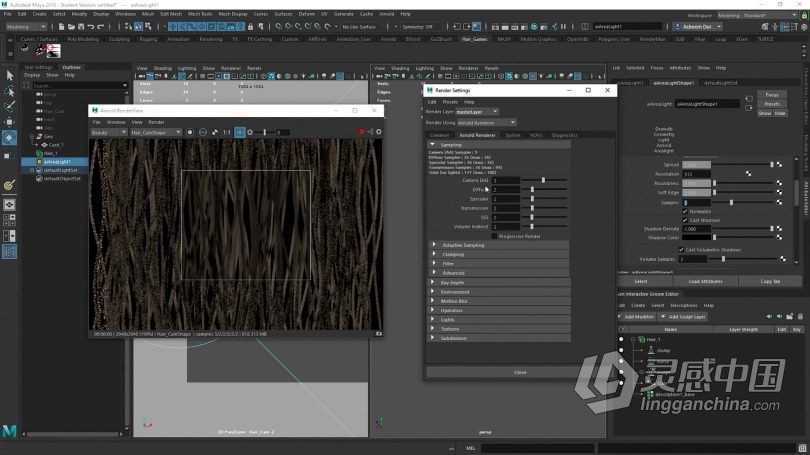Viewport: 810px width, 455px height.
Task: Collapse the Sampling section
Action: pos(432,145)
